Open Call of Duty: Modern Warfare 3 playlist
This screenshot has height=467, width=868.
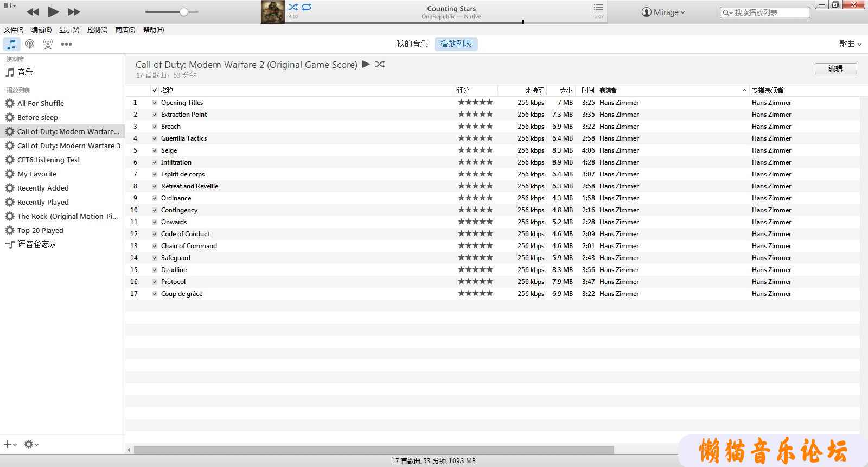[69, 146]
